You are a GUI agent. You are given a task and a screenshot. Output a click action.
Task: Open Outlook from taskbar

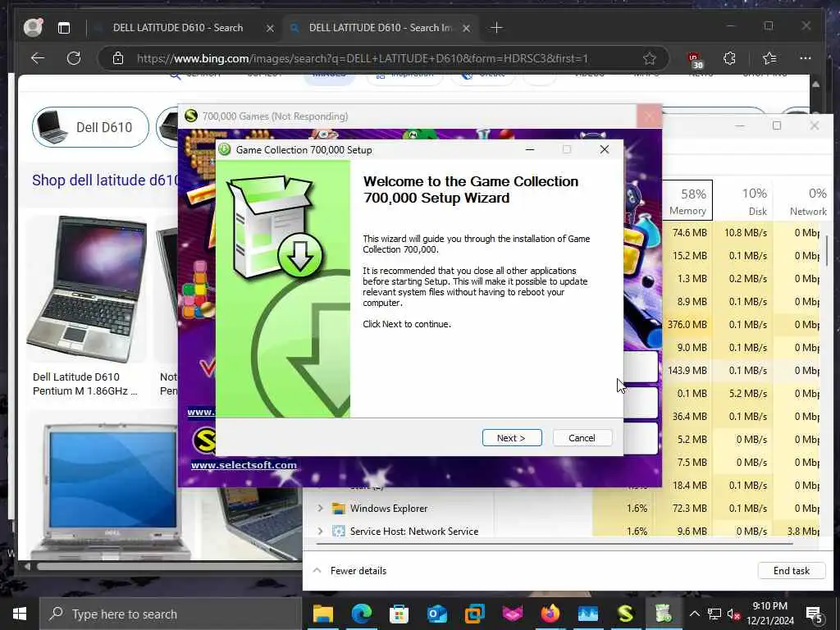pyautogui.click(x=437, y=614)
